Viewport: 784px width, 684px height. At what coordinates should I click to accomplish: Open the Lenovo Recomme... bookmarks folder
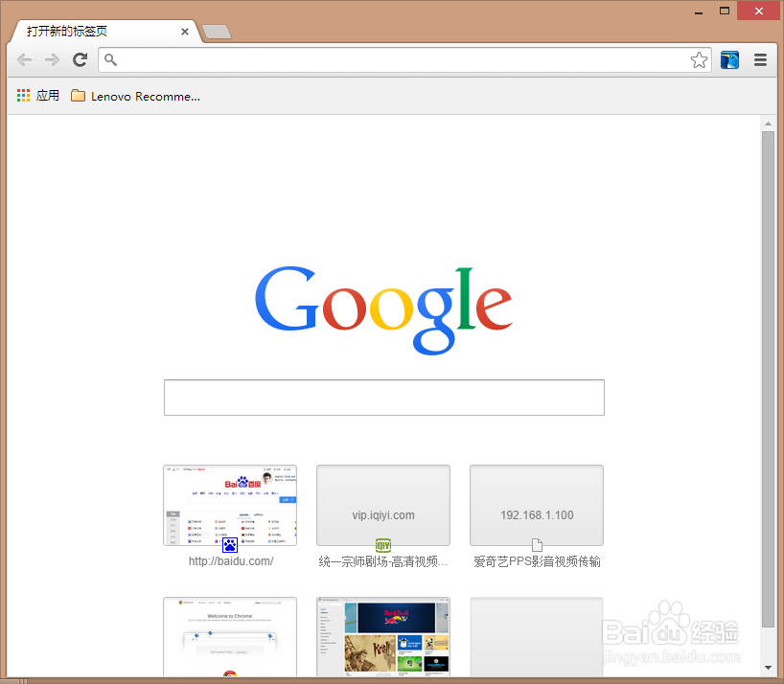point(135,96)
